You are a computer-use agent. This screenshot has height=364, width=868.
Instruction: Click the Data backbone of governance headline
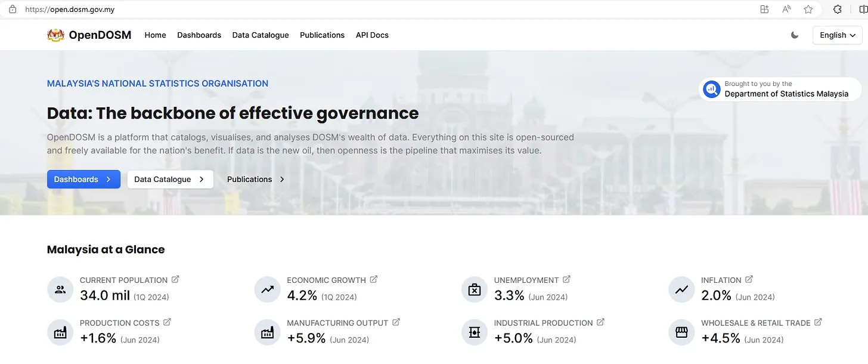click(x=232, y=113)
